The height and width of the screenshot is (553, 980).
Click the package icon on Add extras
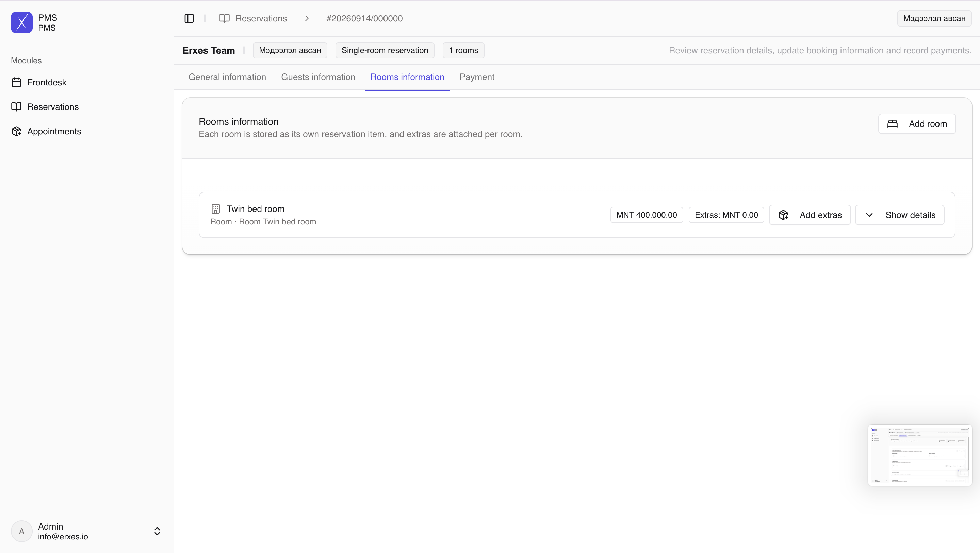tap(783, 215)
